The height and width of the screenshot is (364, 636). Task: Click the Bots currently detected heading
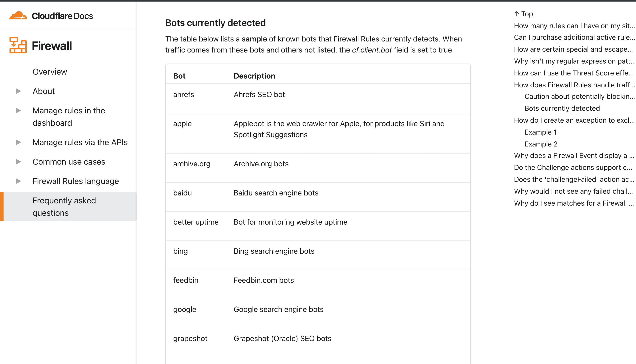(x=215, y=23)
